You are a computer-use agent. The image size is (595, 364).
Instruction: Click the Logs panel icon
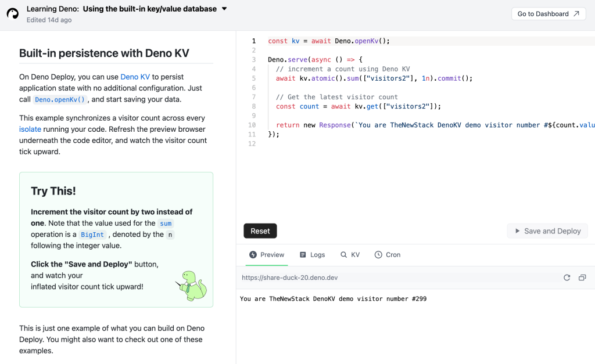coord(303,255)
